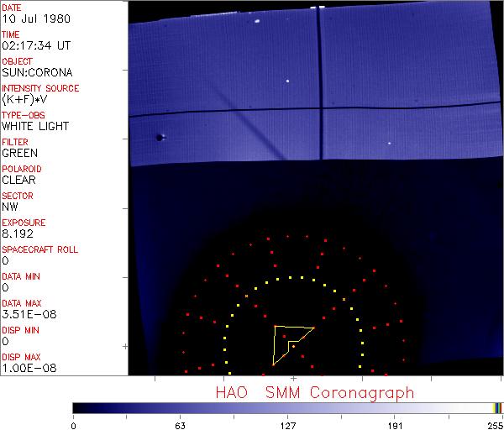Click the bright star spot nearest the top of the image

(258, 22)
